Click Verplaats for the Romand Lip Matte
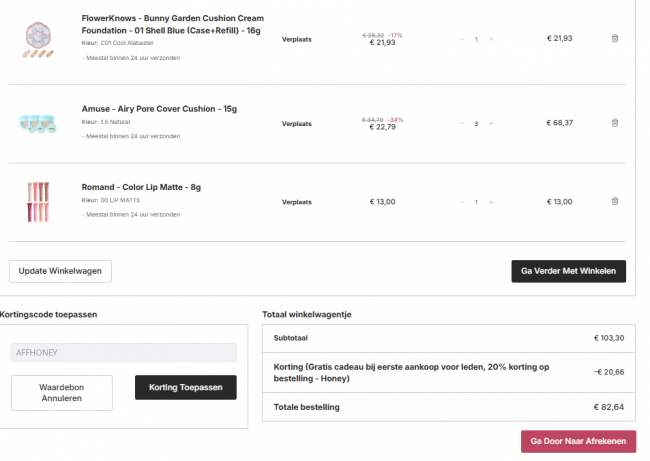The width and height of the screenshot is (650, 461). click(x=296, y=202)
